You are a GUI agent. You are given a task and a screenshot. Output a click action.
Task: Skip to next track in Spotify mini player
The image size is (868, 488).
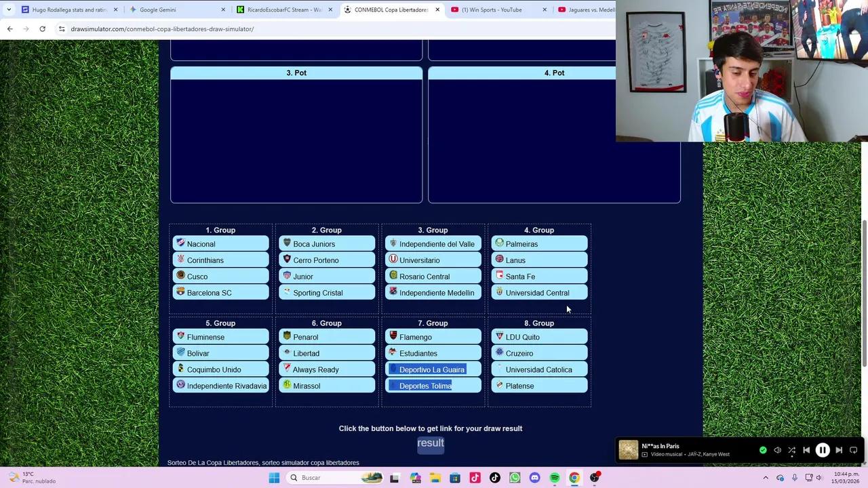[x=839, y=450]
